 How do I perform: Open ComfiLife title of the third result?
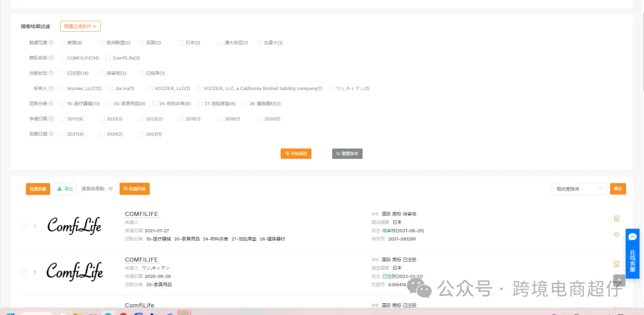(139, 305)
